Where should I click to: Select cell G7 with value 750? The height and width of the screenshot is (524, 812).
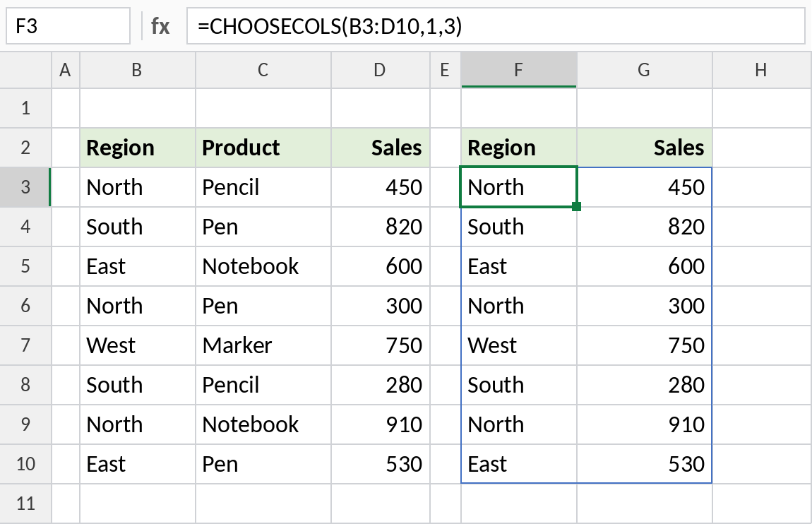click(644, 345)
